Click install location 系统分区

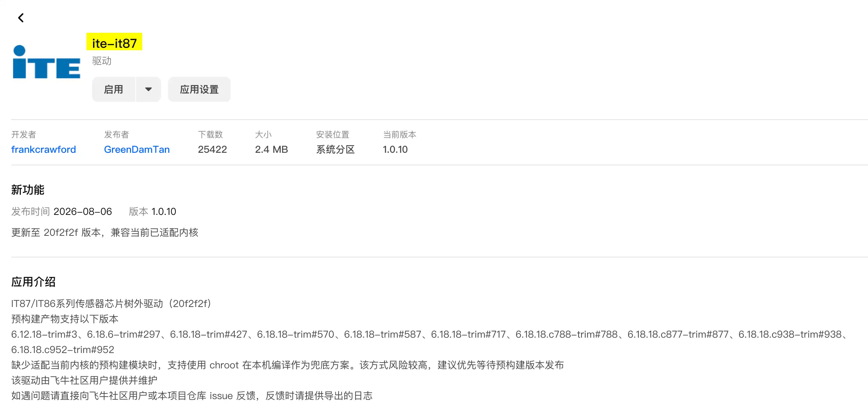[335, 150]
